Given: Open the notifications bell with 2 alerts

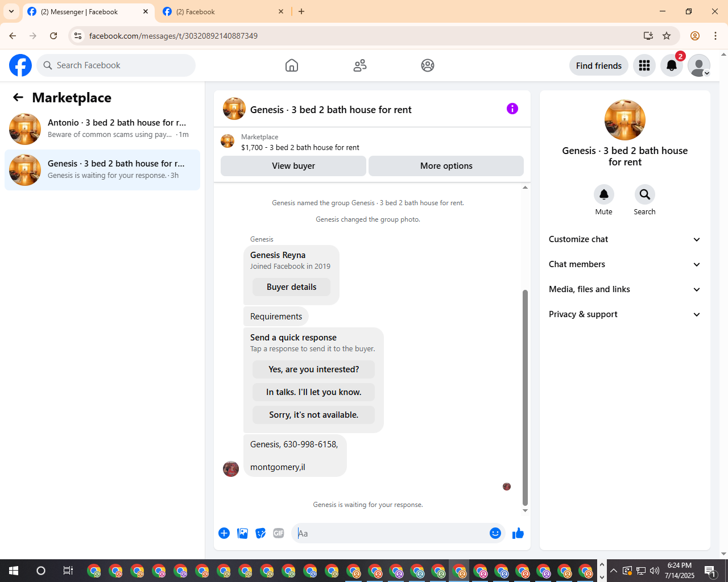Looking at the screenshot, I should point(672,65).
